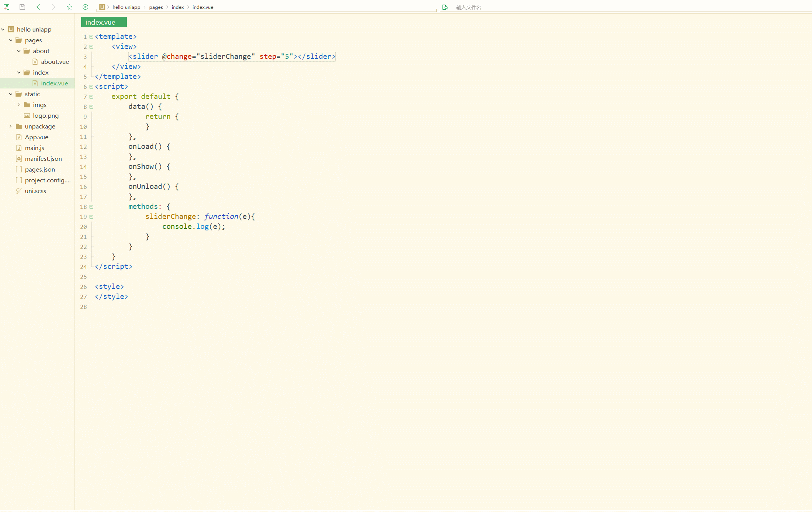This screenshot has width=812, height=512.
Task: Switch to the index.vue editor tab
Action: pos(104,22)
